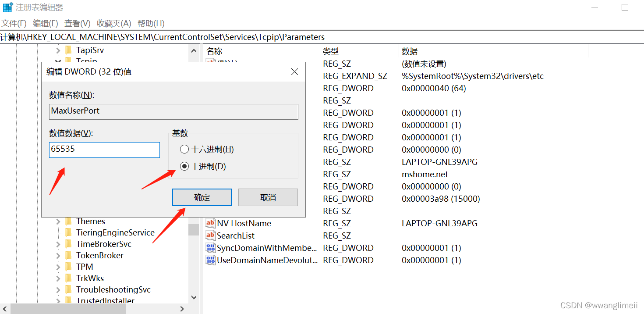This screenshot has width=644, height=314.
Task: Expand the TPM tree node
Action: click(58, 267)
